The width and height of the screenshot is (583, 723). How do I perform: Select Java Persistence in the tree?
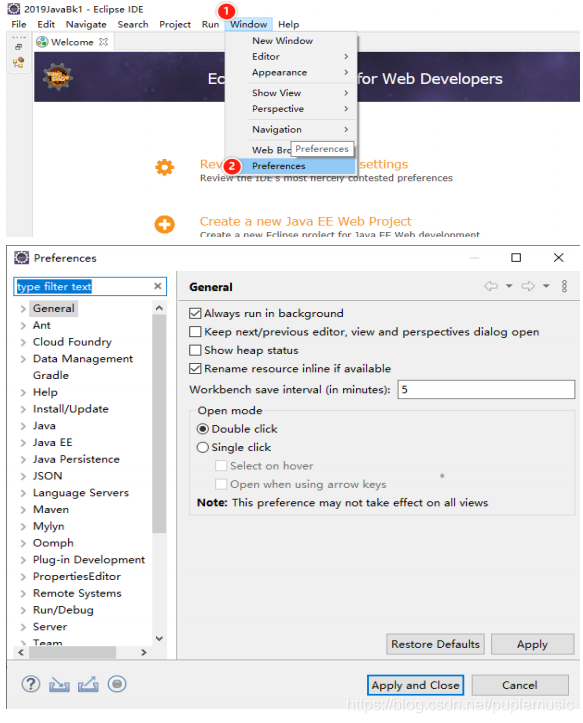(76, 460)
